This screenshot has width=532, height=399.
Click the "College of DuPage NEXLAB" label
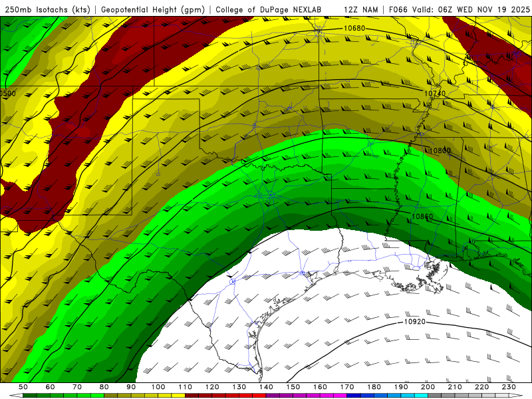pyautogui.click(x=269, y=9)
